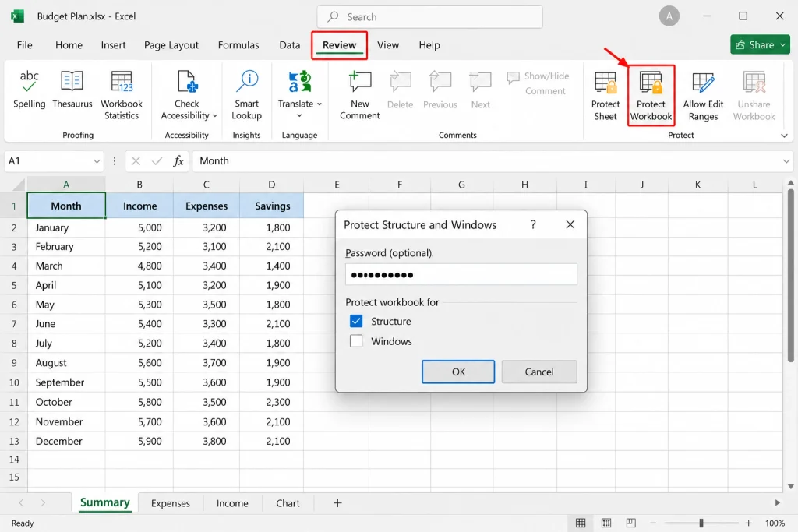Open the Formulas tab

click(238, 44)
